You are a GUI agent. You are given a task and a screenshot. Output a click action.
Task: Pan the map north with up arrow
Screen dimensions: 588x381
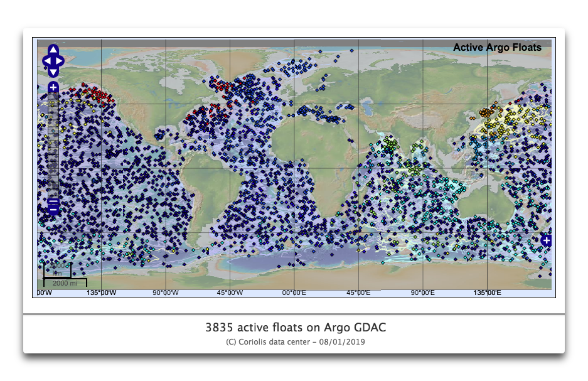[x=53, y=50]
